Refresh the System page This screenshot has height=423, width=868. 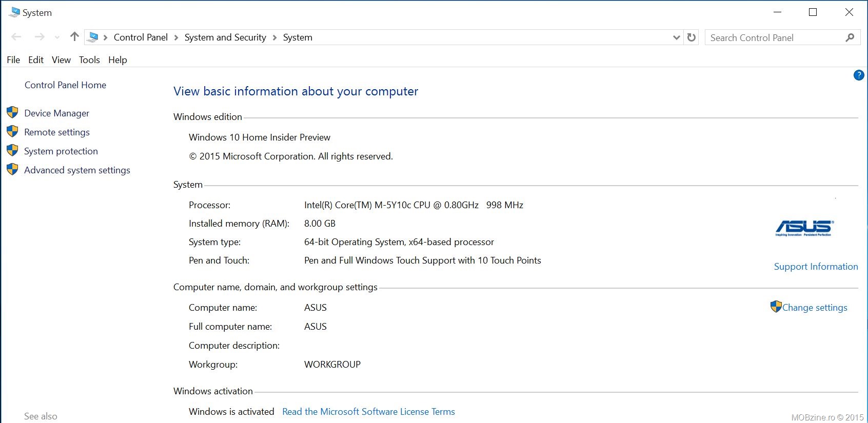692,37
